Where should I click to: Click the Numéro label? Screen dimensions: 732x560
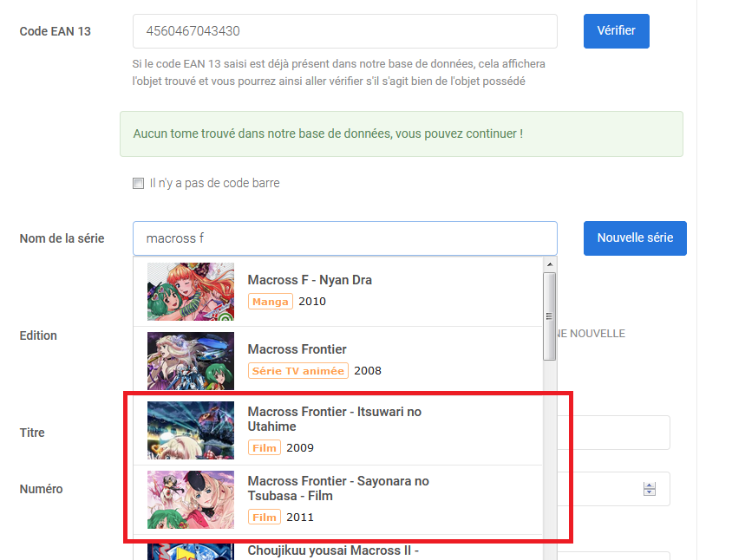[41, 489]
